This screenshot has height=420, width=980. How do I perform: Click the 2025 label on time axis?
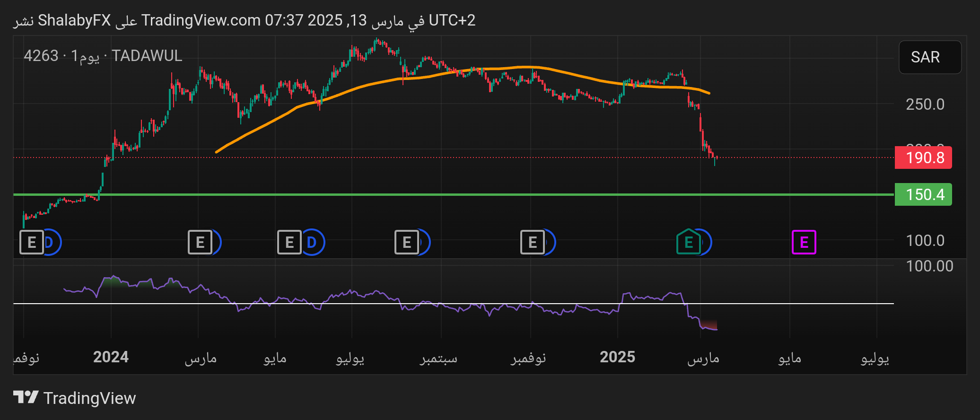coord(617,357)
